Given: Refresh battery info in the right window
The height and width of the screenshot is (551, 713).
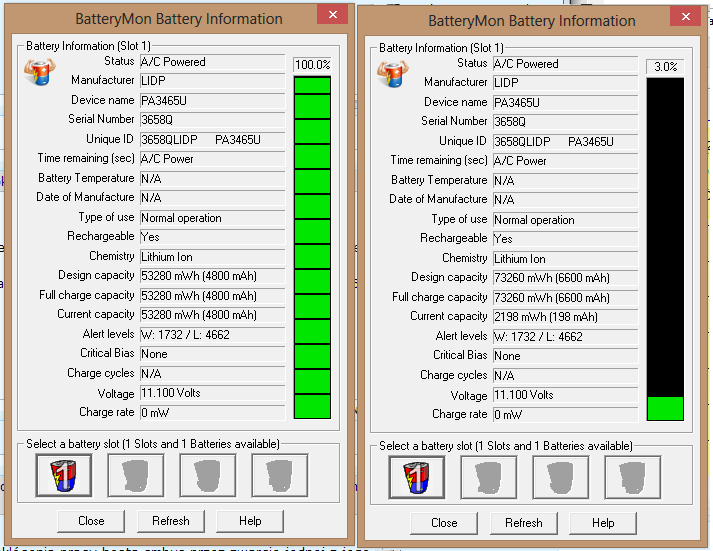Looking at the screenshot, I should click(x=523, y=523).
